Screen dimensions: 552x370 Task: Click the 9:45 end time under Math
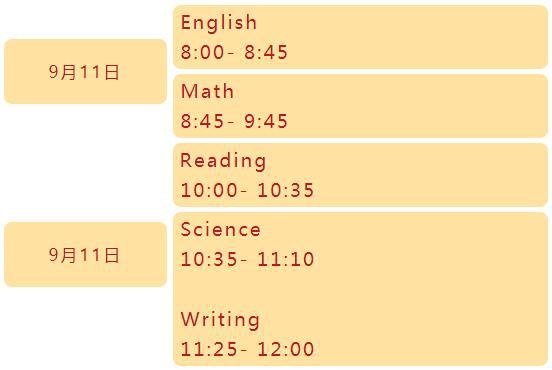[x=266, y=121]
